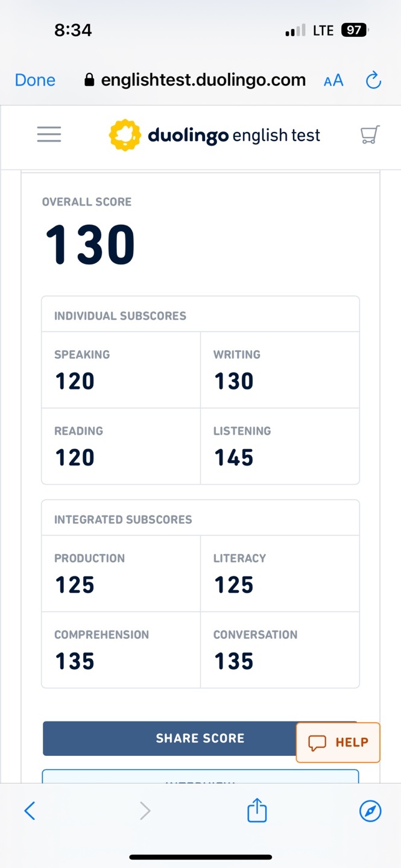Open page in Safari compass icon
The image size is (401, 868).
point(370,811)
